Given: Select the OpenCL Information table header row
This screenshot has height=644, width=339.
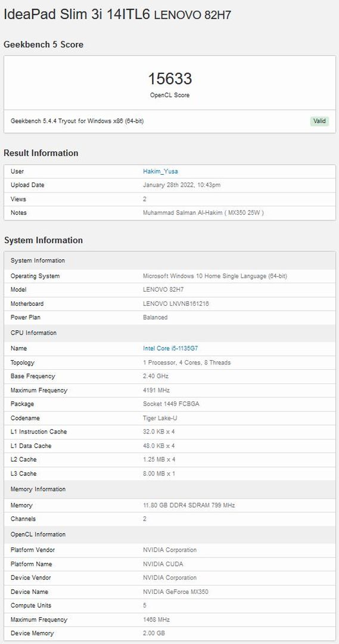Looking at the screenshot, I should click(x=169, y=534).
